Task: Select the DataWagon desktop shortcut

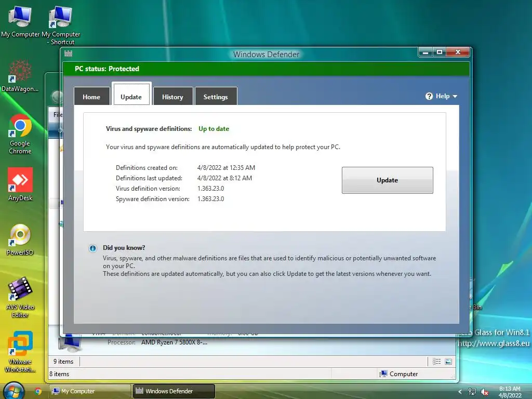Action: pyautogui.click(x=20, y=76)
